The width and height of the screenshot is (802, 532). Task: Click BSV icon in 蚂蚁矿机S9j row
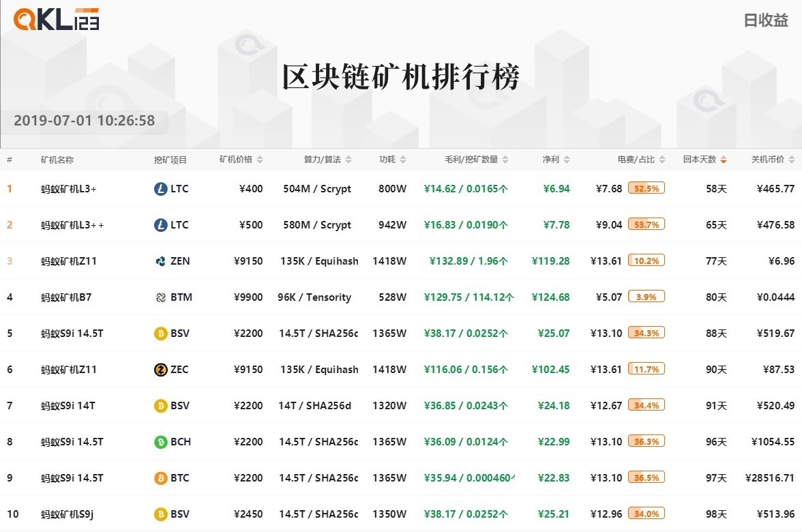tap(161, 514)
